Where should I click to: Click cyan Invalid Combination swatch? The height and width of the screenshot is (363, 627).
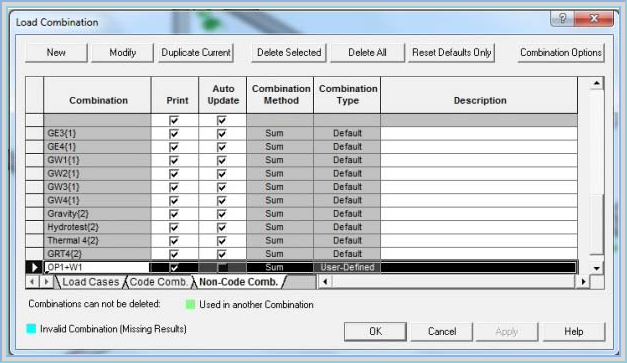click(31, 329)
